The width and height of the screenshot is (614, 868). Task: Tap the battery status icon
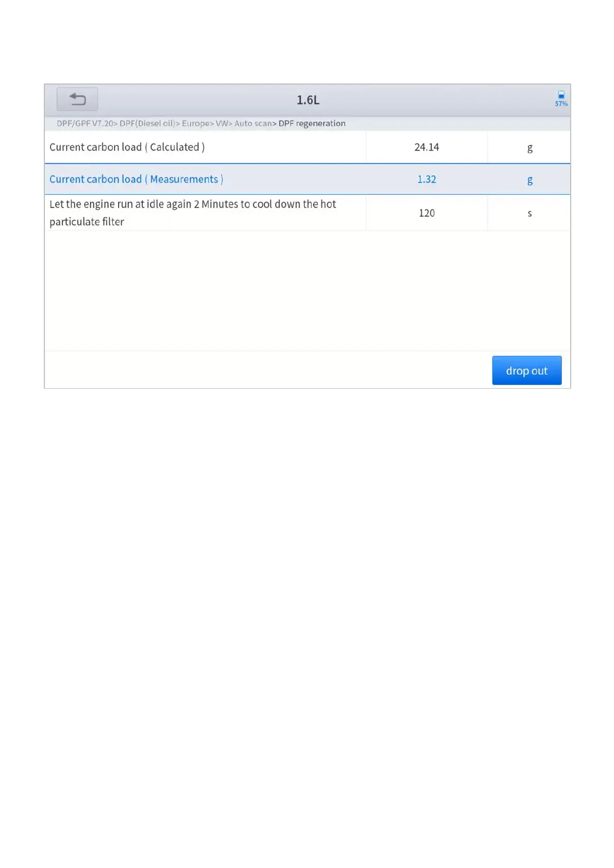pyautogui.click(x=561, y=95)
